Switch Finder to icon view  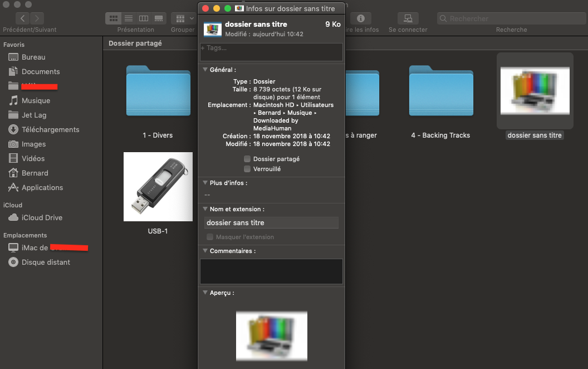coord(113,18)
